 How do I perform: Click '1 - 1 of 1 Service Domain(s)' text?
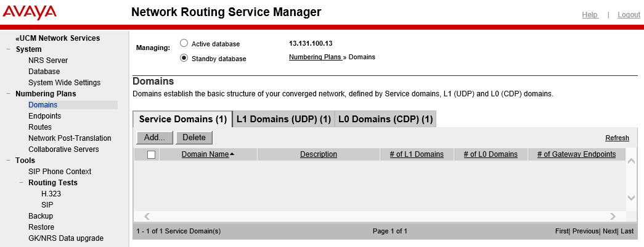[178, 232]
